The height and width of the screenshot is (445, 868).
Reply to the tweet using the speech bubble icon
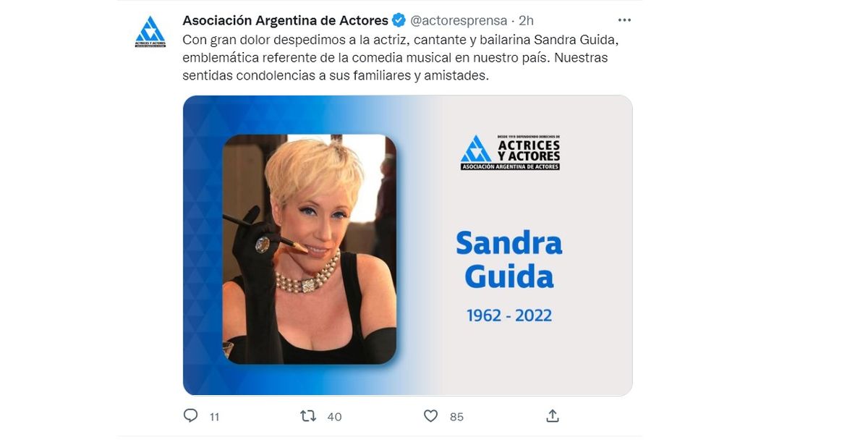(191, 416)
